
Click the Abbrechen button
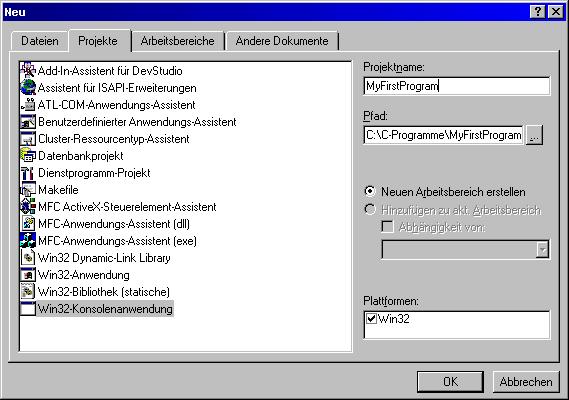click(526, 381)
